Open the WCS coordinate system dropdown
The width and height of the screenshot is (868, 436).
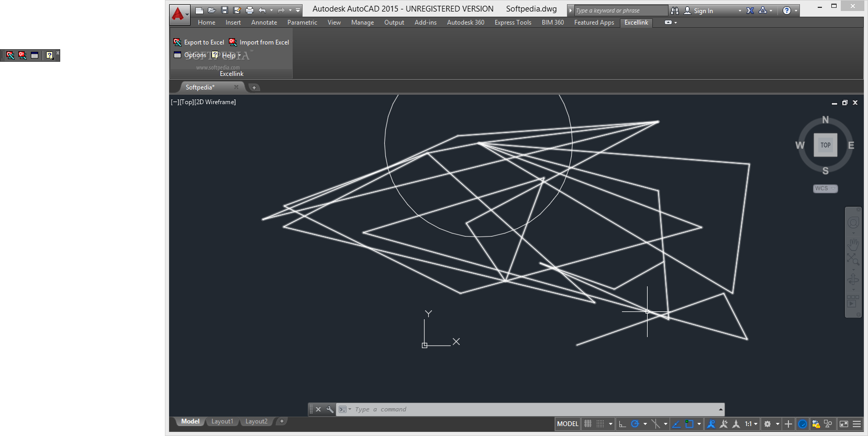(826, 188)
